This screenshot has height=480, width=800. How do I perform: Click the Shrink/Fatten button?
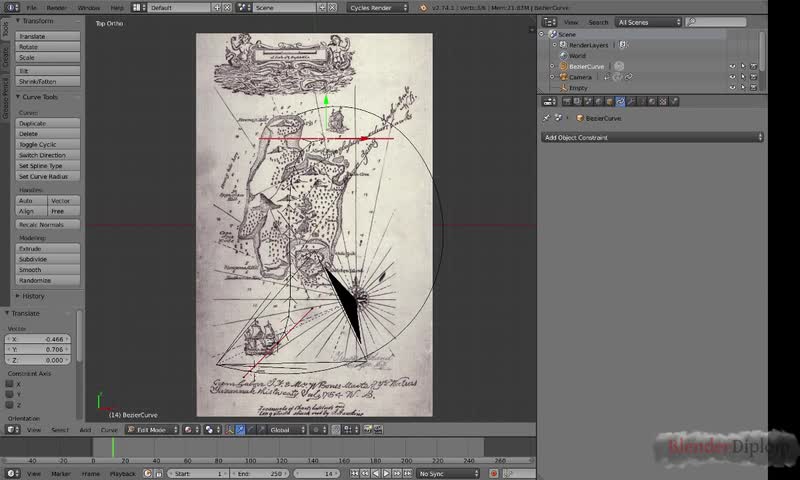coord(47,82)
